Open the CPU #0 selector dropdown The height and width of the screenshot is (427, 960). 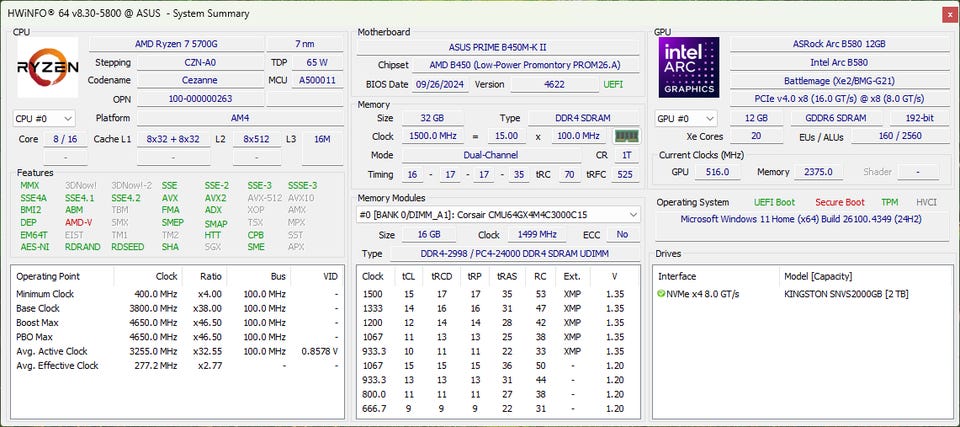45,118
